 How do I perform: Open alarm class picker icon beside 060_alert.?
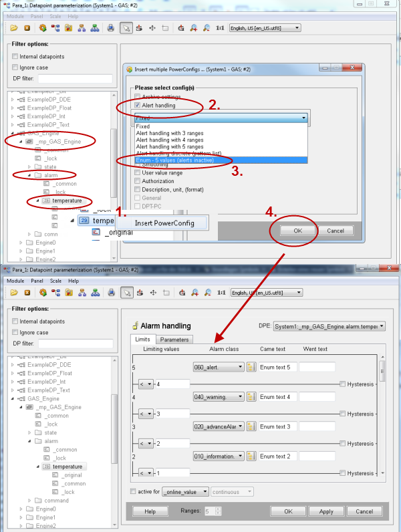pos(252,367)
